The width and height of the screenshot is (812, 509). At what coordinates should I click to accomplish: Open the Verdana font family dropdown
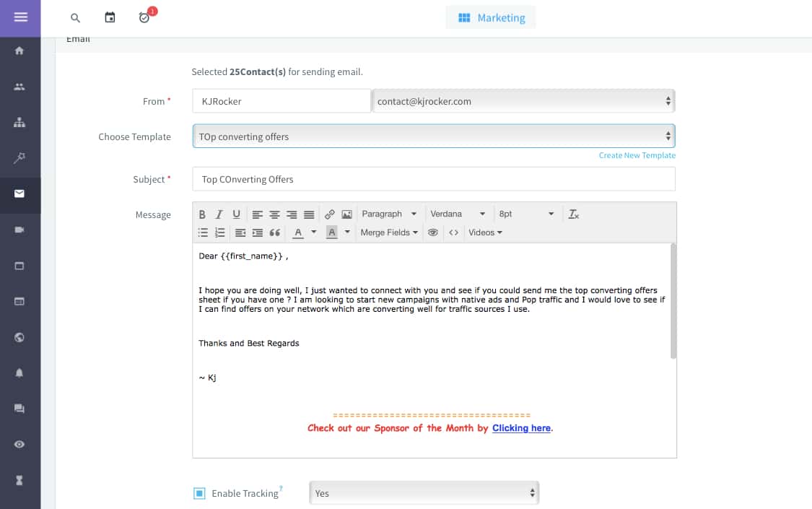tap(458, 214)
